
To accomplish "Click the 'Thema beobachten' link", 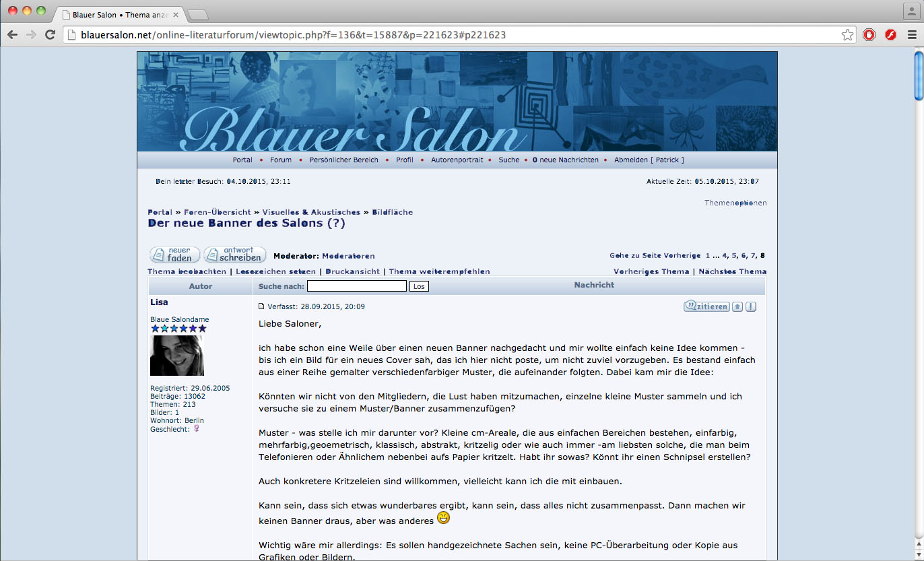I will click(187, 271).
